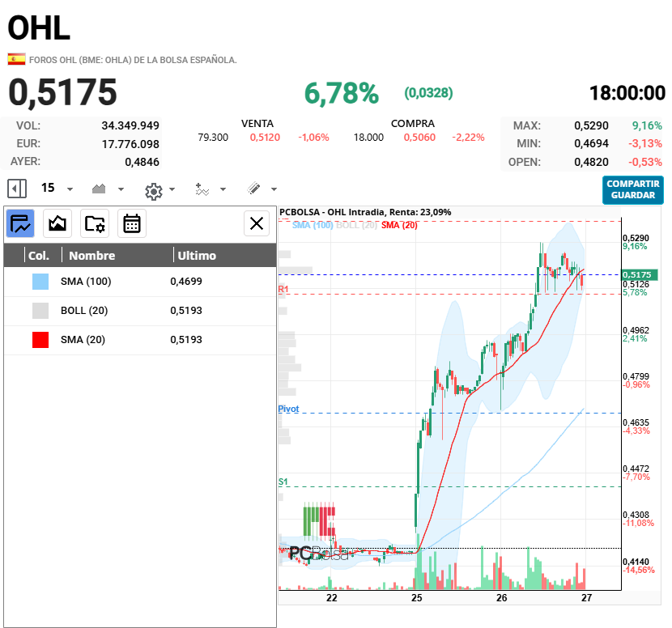Click the BOLL (20) legend label on chart
Screen dimensions: 672x628
[356, 225]
